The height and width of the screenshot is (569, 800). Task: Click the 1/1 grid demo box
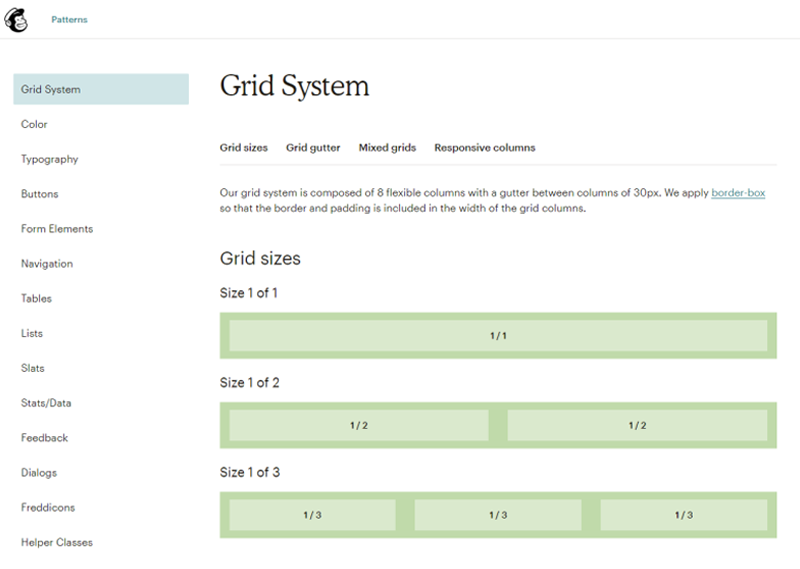[x=498, y=336]
